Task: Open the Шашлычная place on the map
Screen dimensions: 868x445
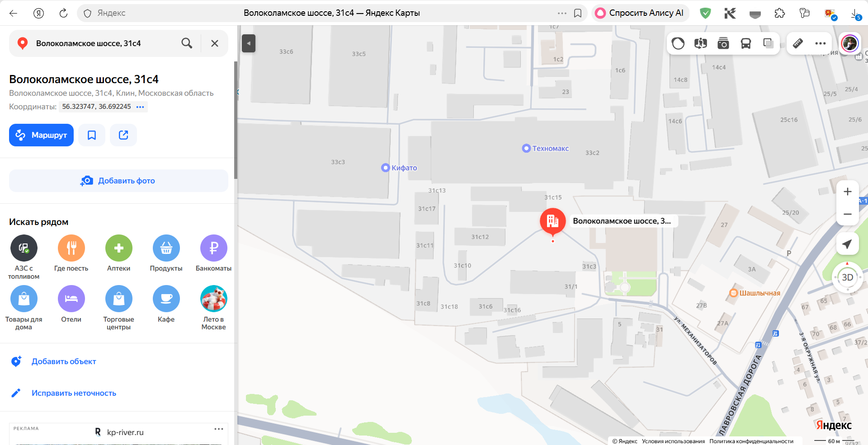Action: coord(755,293)
